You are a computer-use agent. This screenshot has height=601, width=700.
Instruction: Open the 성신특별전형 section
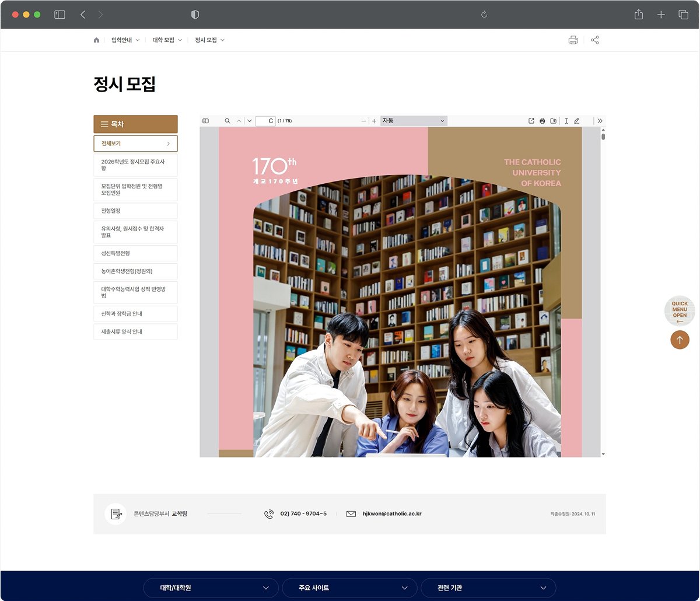(135, 253)
